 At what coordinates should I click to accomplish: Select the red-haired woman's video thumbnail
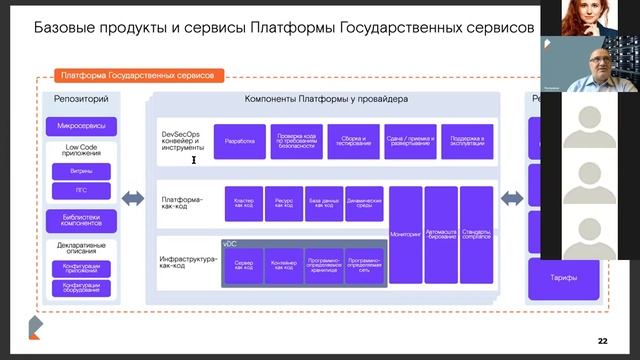coord(589,18)
